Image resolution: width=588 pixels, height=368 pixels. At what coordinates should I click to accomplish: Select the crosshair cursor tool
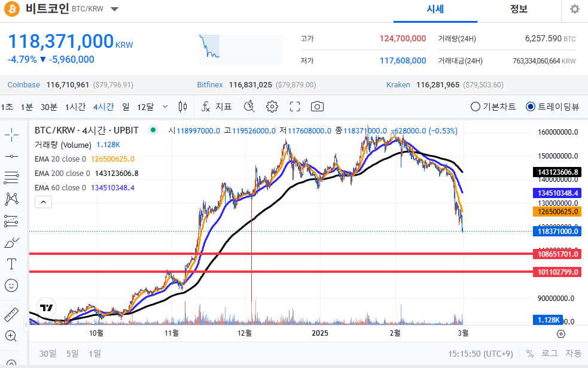coord(11,135)
